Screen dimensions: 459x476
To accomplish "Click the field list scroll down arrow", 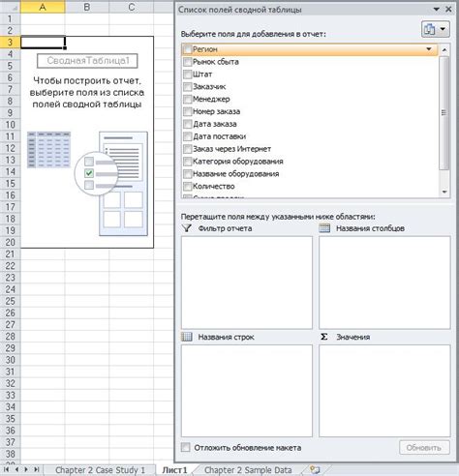I will click(x=444, y=192).
